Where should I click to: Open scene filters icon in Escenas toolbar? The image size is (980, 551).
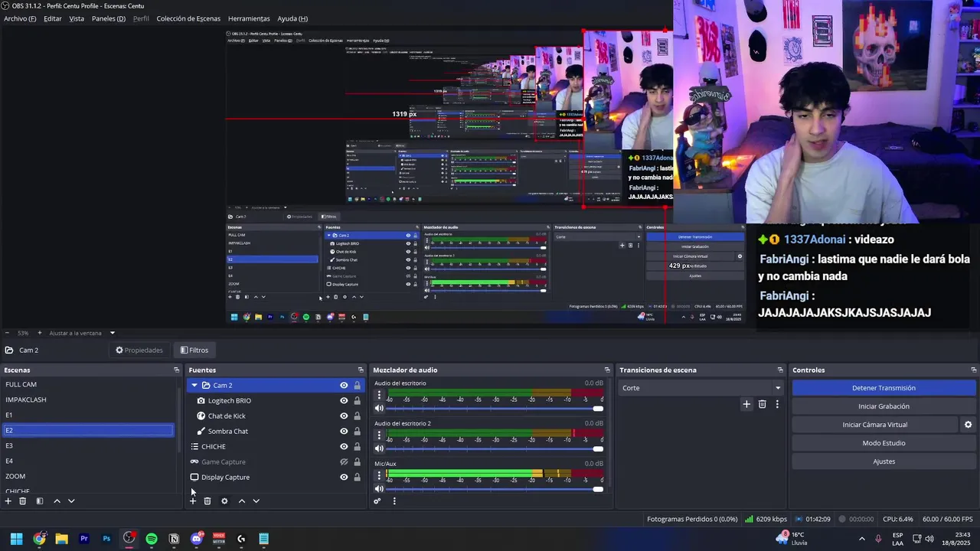(40, 501)
